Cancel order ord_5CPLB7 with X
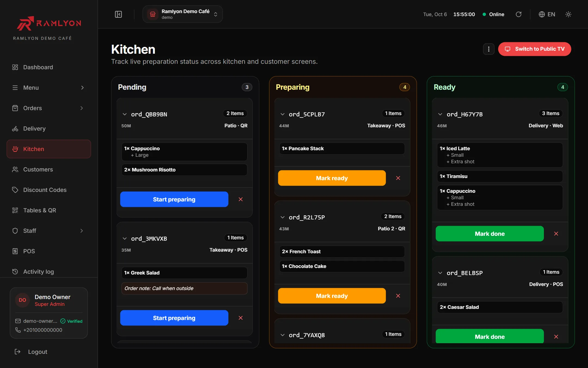The image size is (588, 368). 398,178
